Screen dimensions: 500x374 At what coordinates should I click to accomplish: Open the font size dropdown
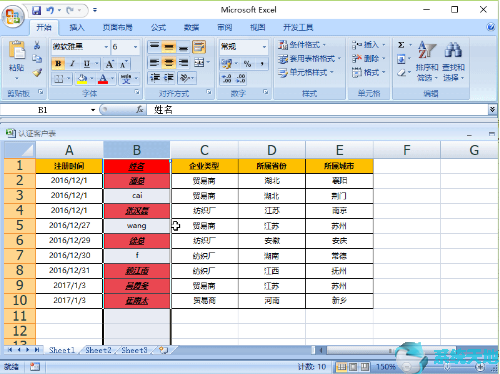click(135, 47)
